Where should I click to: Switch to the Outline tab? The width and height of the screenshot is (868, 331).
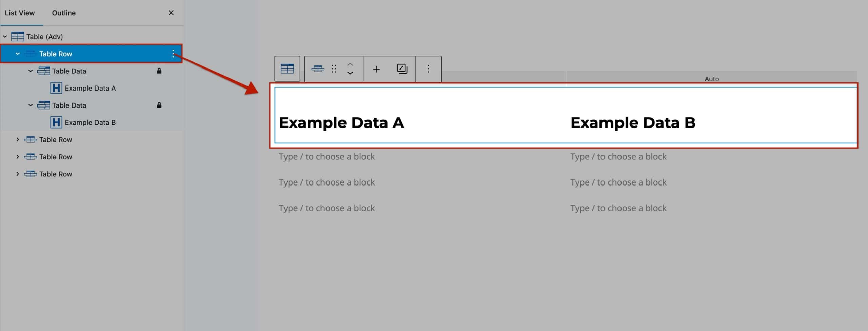[63, 13]
